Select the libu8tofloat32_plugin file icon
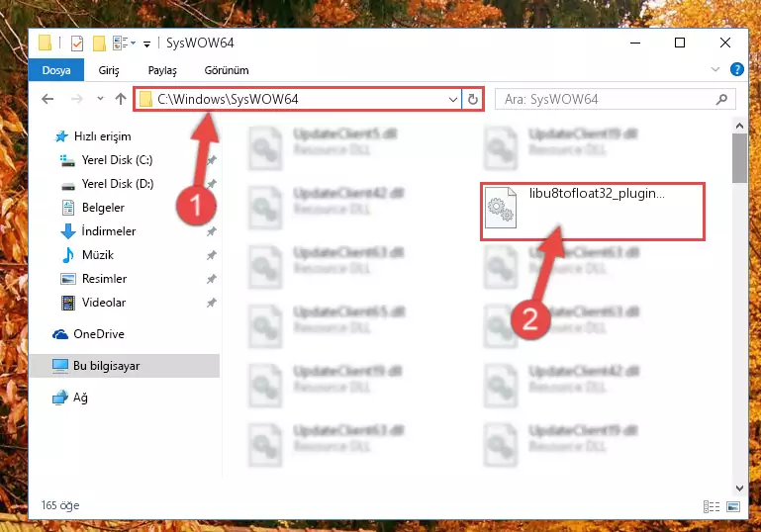The width and height of the screenshot is (761, 532). pyautogui.click(x=501, y=208)
